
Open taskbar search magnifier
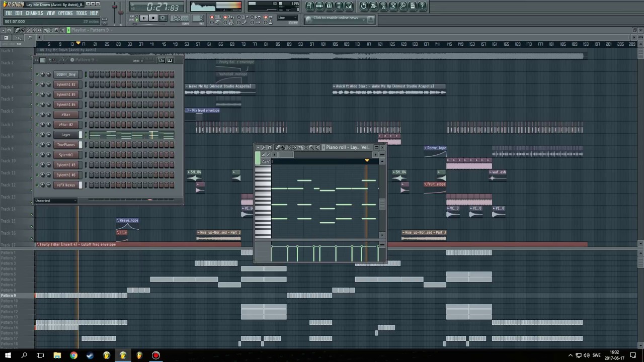(x=24, y=355)
